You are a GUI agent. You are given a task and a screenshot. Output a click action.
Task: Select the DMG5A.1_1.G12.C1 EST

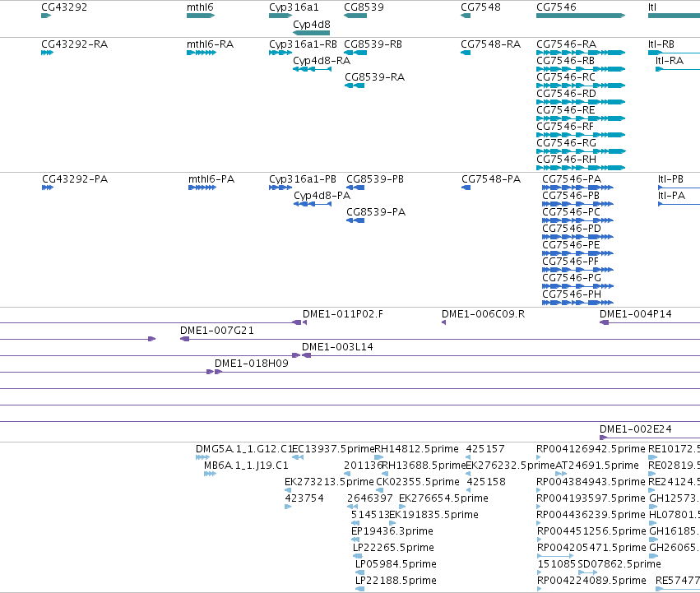click(x=202, y=457)
